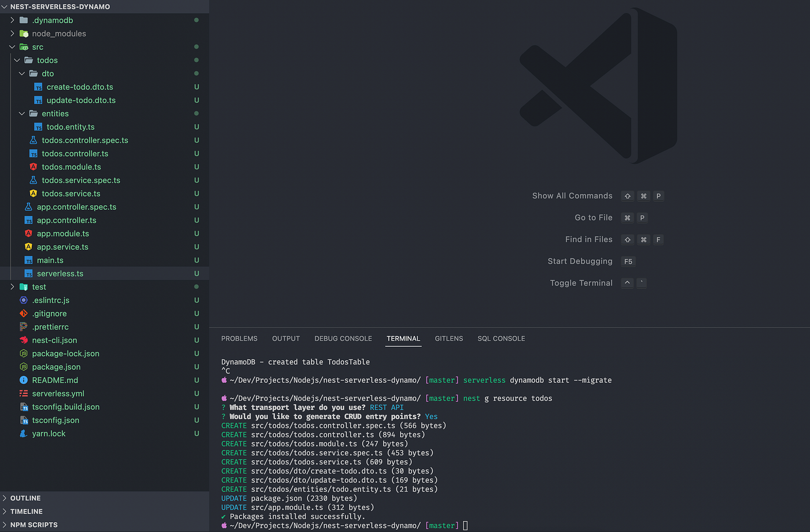Click the F5 key hint
Viewport: 810px width, 532px height.
[x=628, y=261]
